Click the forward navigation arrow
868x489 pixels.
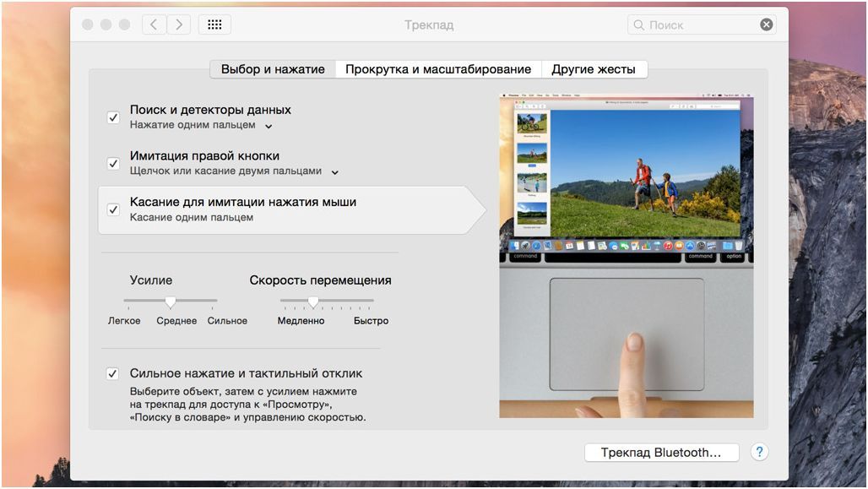178,24
